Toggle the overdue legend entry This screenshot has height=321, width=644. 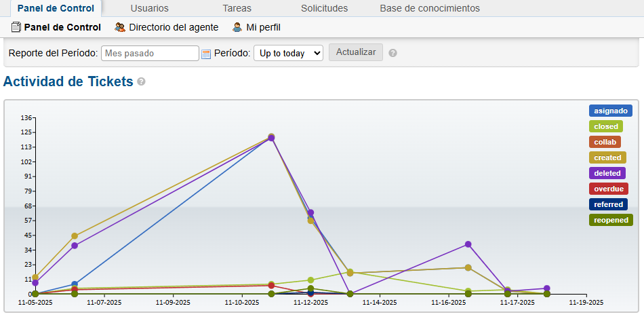(x=608, y=189)
